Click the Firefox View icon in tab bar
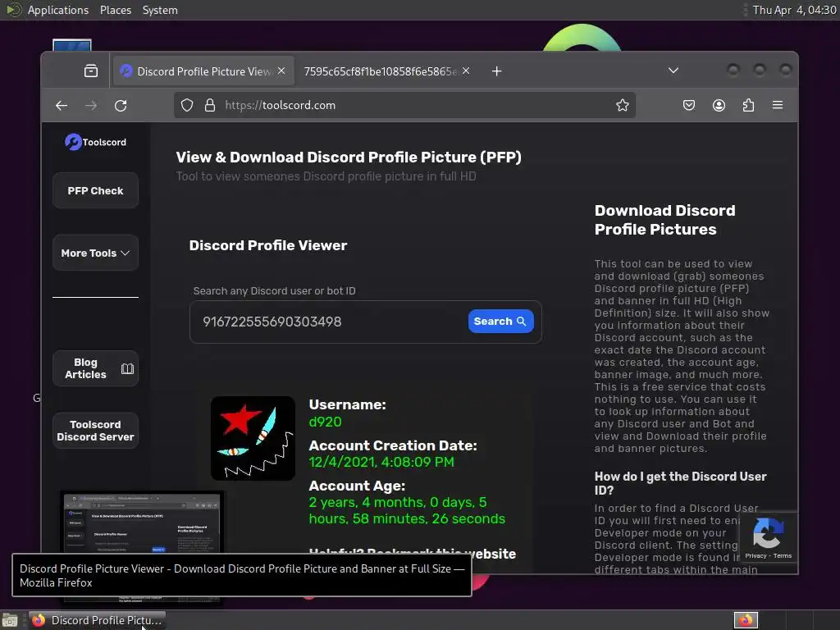The image size is (840, 630). 91,71
